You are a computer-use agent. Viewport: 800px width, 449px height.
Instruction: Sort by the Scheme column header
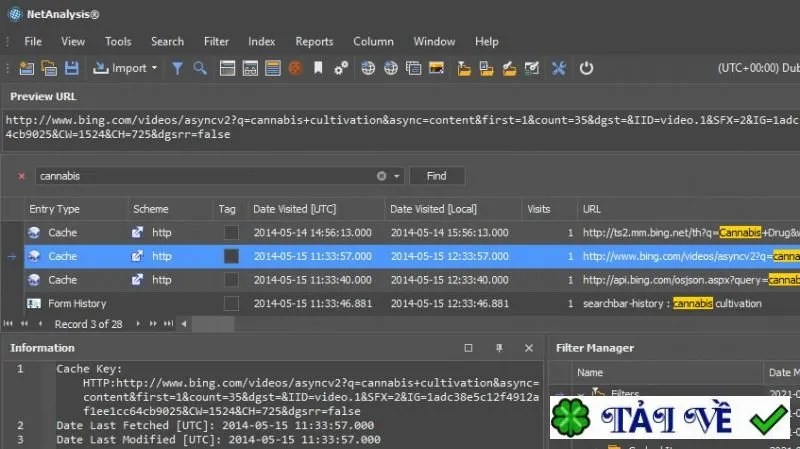pos(170,209)
